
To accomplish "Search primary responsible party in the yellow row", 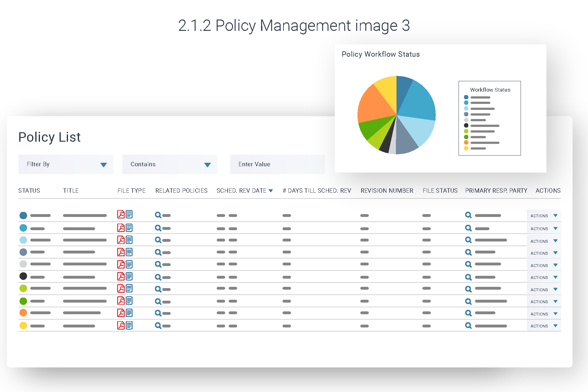I will point(468,326).
